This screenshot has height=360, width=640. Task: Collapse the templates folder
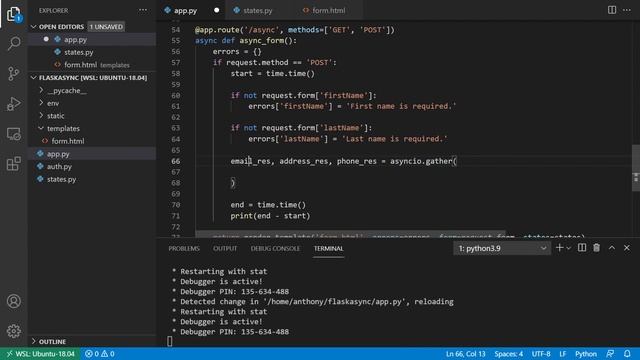click(x=63, y=129)
